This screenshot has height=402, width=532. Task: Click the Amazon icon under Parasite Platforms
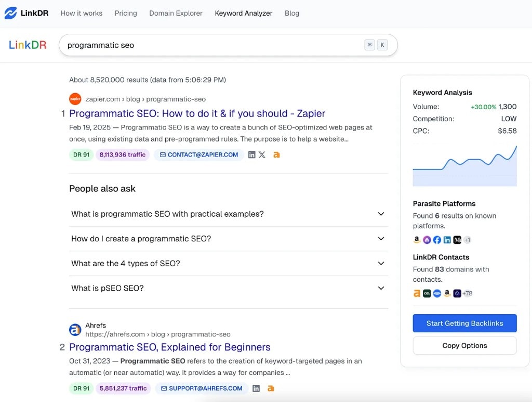[x=417, y=239]
